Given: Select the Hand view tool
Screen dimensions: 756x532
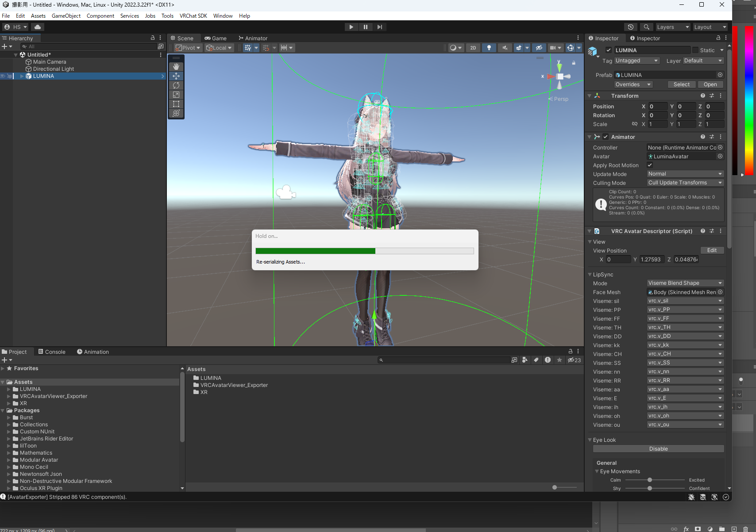Looking at the screenshot, I should click(176, 66).
